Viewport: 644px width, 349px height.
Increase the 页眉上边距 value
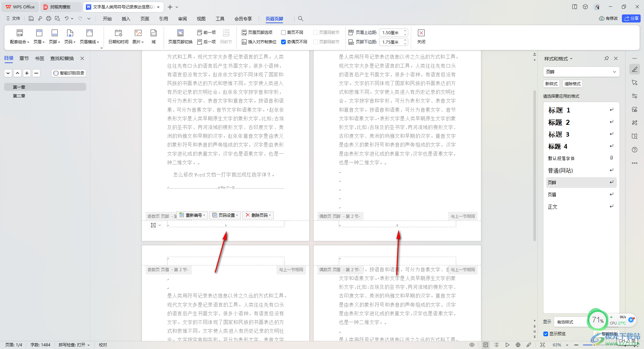[405, 31]
